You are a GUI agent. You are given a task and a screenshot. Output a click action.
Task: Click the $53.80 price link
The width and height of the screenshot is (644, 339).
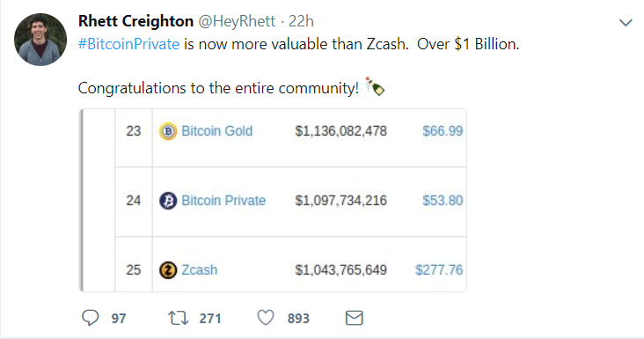point(443,201)
